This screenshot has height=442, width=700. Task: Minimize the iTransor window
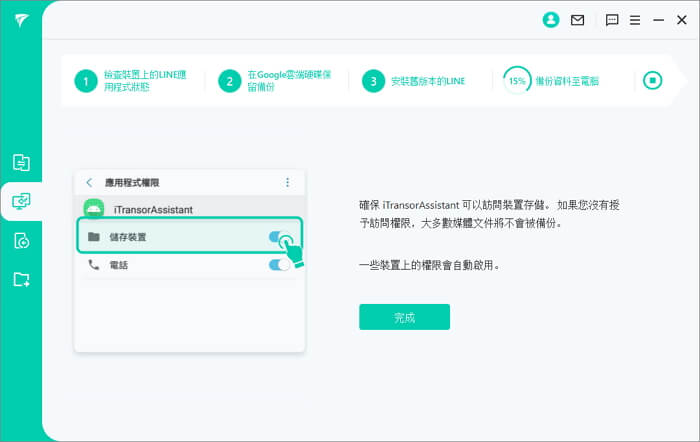point(658,20)
